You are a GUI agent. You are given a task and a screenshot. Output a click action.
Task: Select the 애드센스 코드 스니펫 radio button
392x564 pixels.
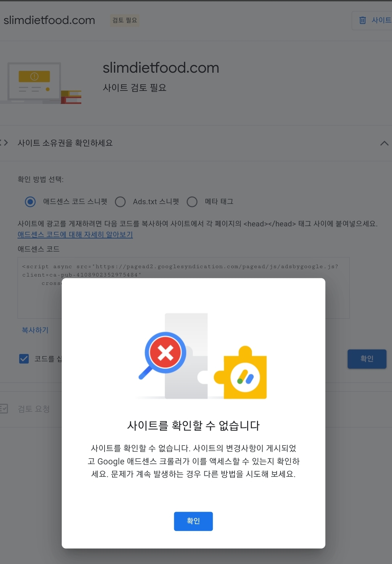click(30, 202)
